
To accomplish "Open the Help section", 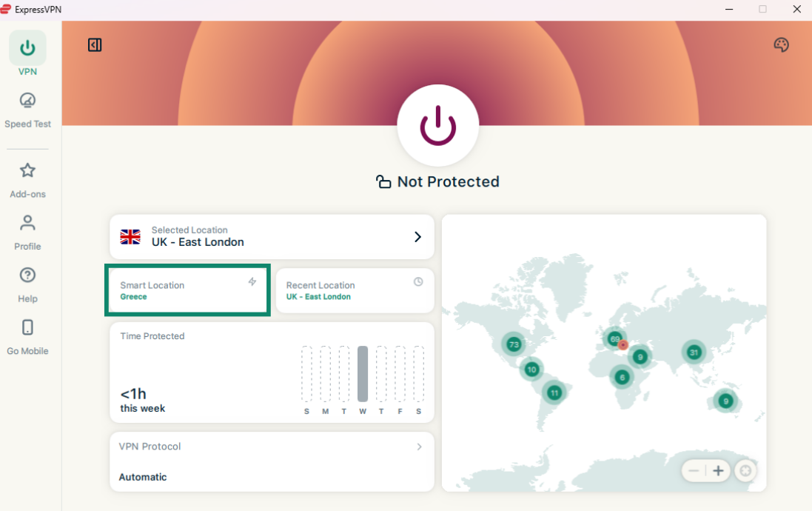I will pyautogui.click(x=27, y=284).
